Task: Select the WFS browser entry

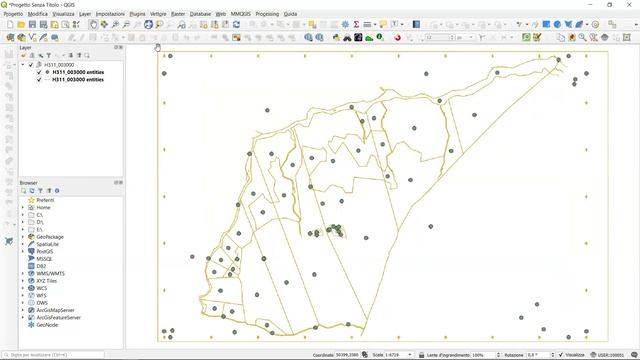Action: 41,296
